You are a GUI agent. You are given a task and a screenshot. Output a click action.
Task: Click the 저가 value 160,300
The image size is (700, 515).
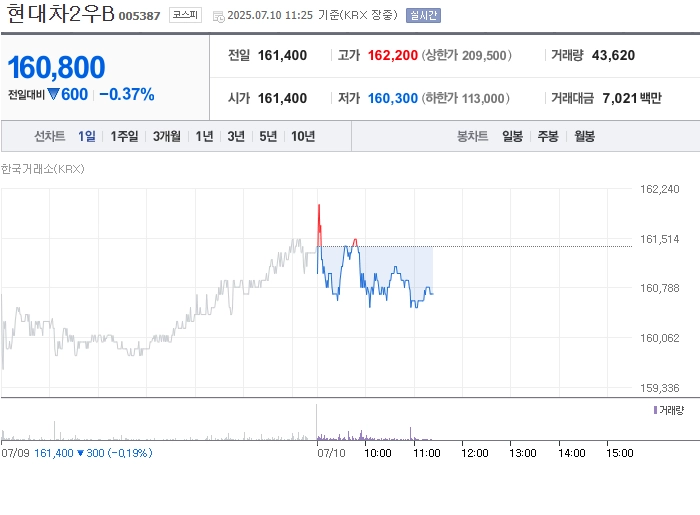(x=392, y=98)
